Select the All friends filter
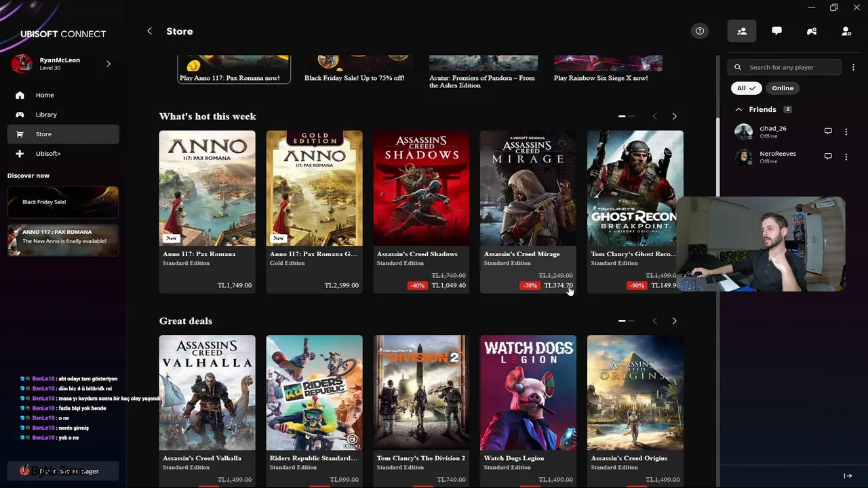This screenshot has height=488, width=868. pos(746,88)
